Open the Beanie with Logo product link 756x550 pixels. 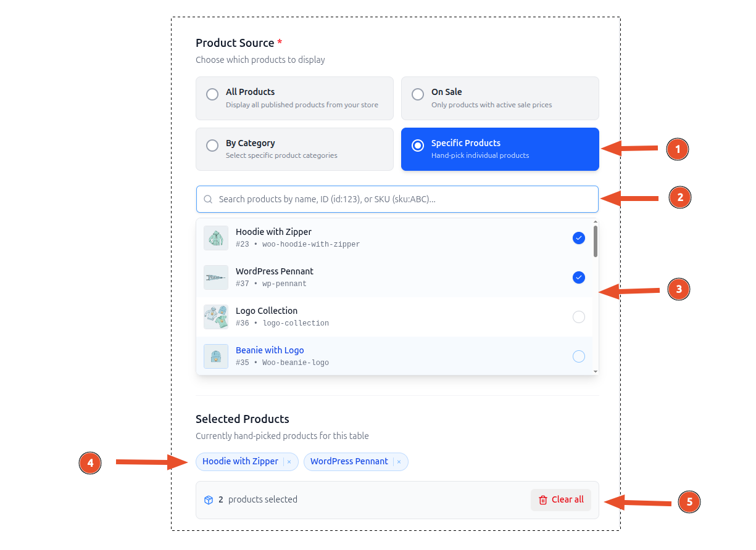(270, 350)
